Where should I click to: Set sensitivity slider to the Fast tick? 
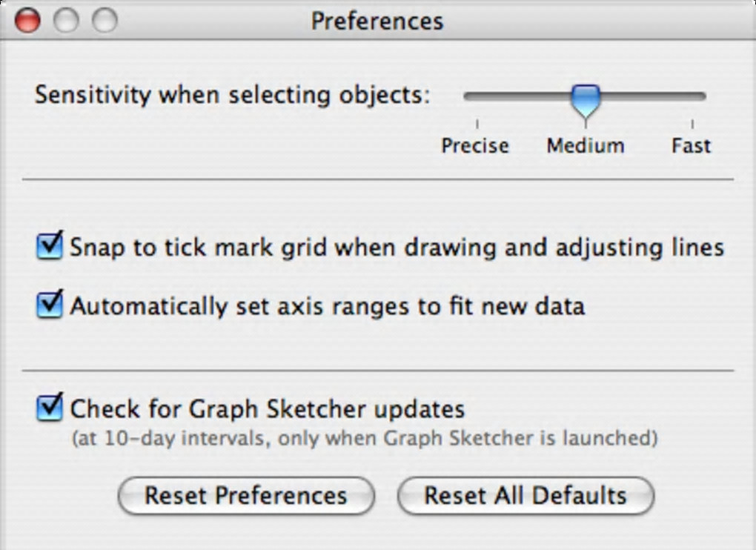[x=692, y=96]
